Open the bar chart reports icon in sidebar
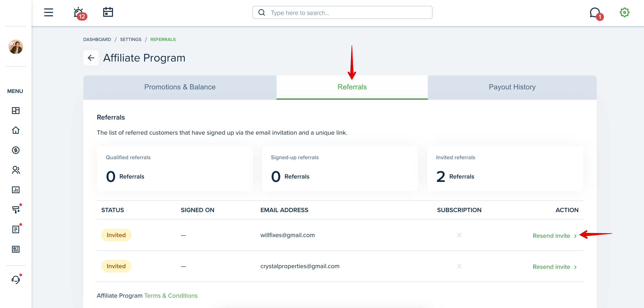644x308 pixels. click(16, 190)
